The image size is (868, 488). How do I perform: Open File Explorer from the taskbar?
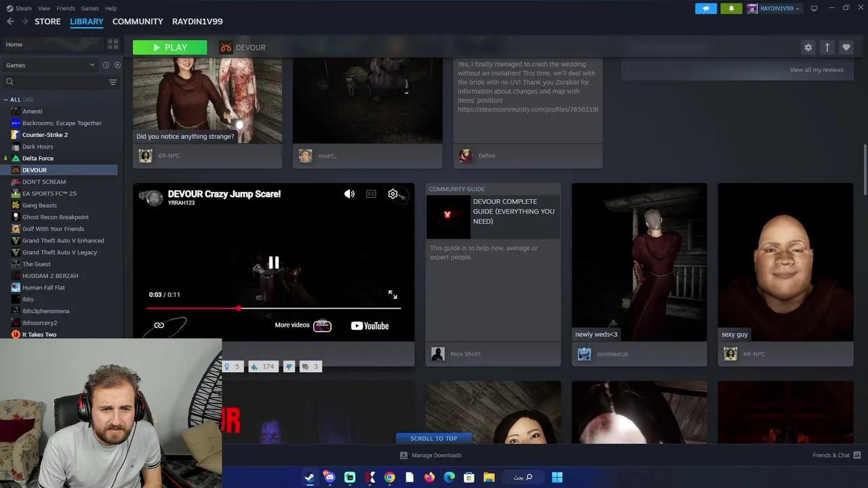coord(489,477)
